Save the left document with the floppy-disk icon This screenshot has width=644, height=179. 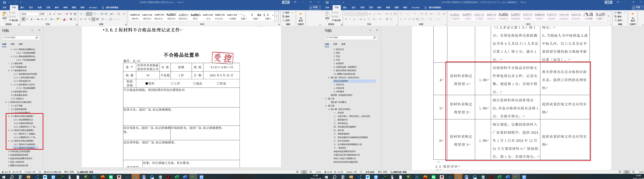4,2
